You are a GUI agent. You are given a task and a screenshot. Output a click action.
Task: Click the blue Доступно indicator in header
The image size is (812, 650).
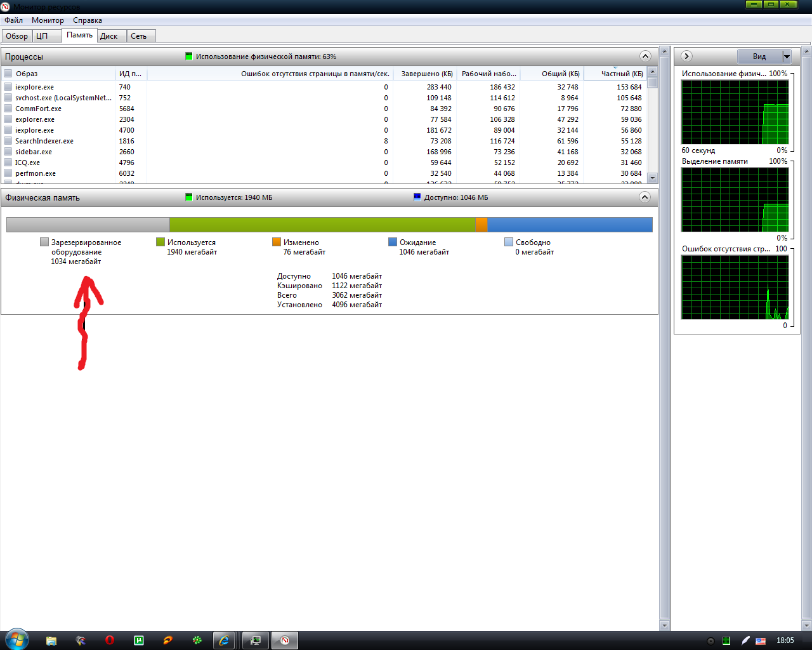[417, 197]
